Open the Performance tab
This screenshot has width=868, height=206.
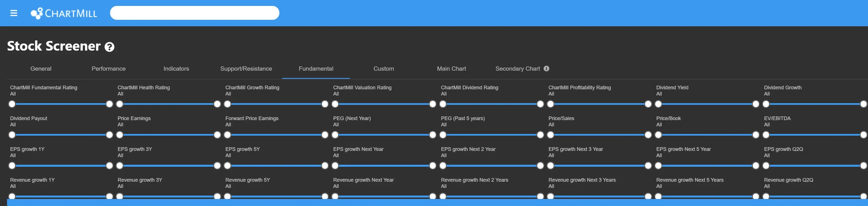pos(108,69)
